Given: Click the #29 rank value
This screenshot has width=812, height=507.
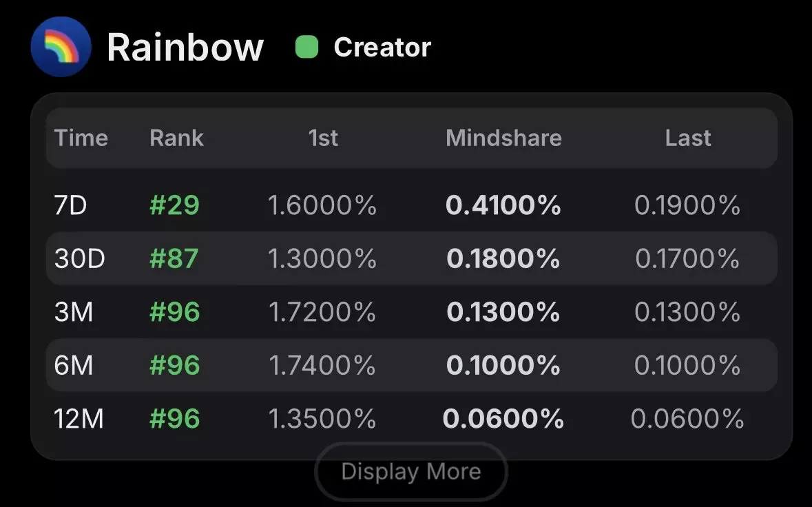Looking at the screenshot, I should coord(174,205).
